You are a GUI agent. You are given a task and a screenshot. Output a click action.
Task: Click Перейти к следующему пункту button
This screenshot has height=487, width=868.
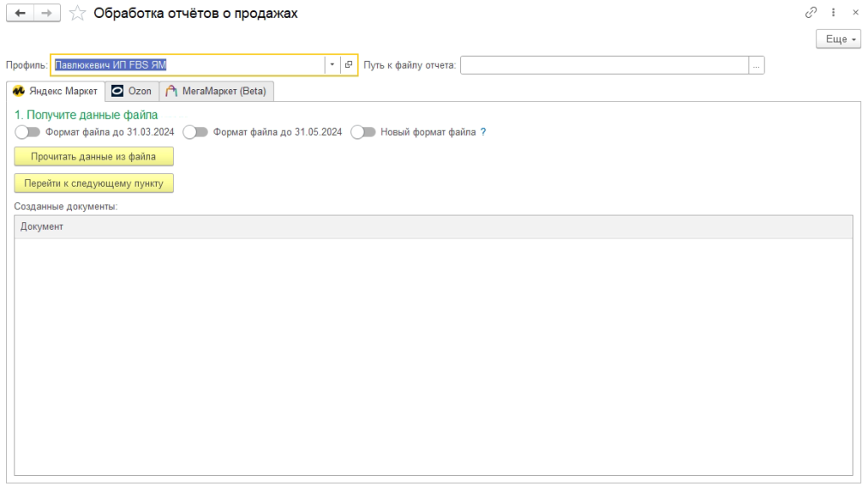(x=93, y=183)
